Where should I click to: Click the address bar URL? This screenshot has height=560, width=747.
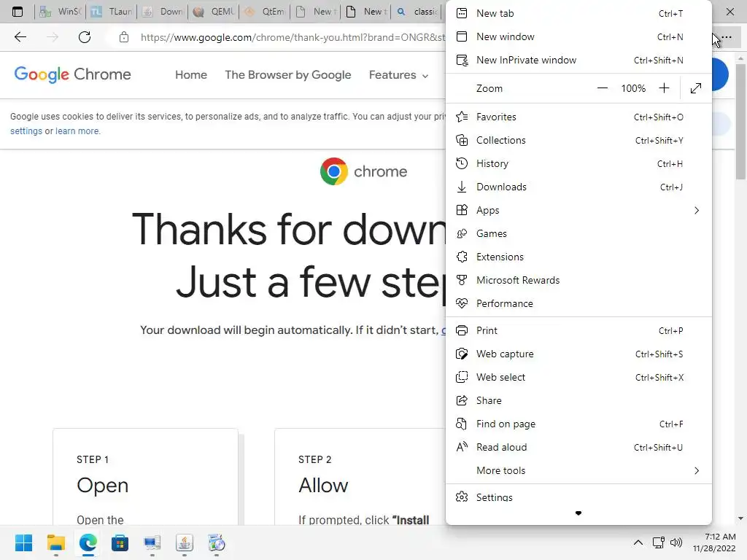pyautogui.click(x=293, y=37)
